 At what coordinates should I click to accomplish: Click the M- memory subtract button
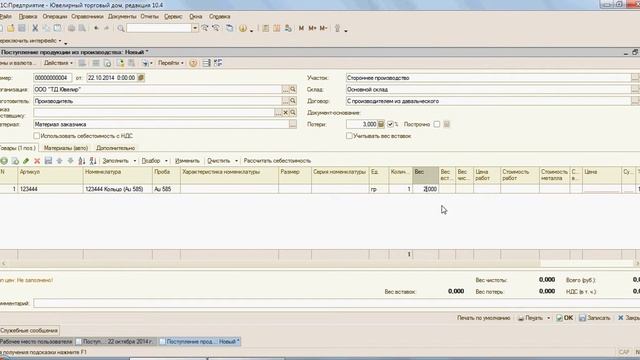pyautogui.click(x=323, y=28)
